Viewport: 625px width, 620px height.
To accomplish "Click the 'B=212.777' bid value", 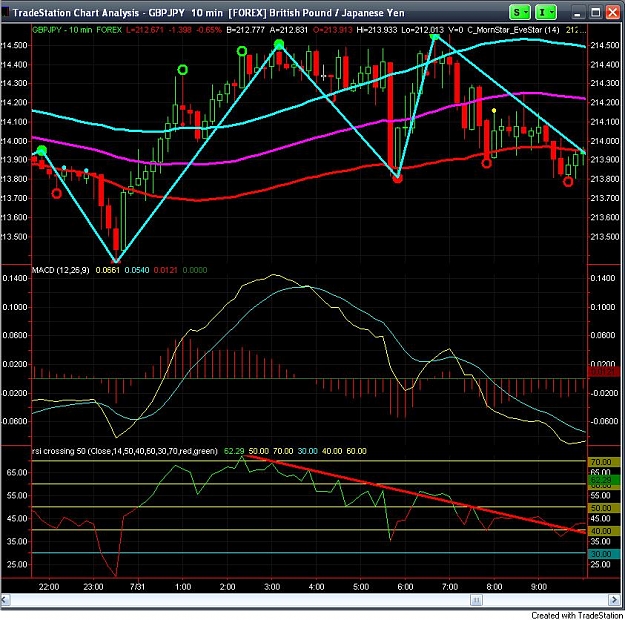I will coord(245,30).
